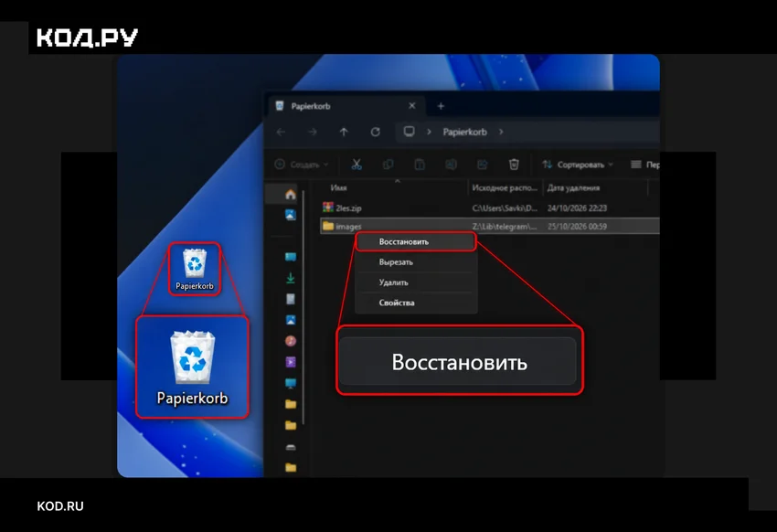Open the Papierkorb icon on the desktop

click(x=194, y=269)
